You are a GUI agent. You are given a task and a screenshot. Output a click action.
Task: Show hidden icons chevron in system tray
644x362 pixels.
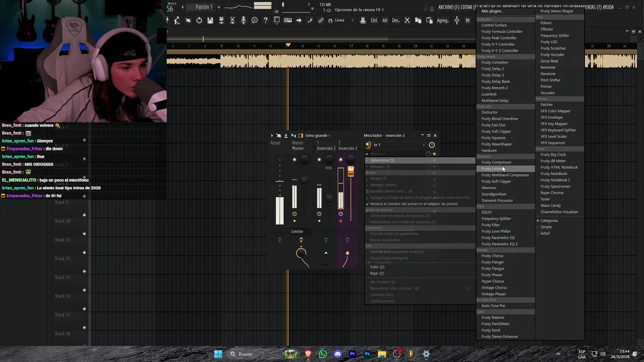(x=558, y=354)
